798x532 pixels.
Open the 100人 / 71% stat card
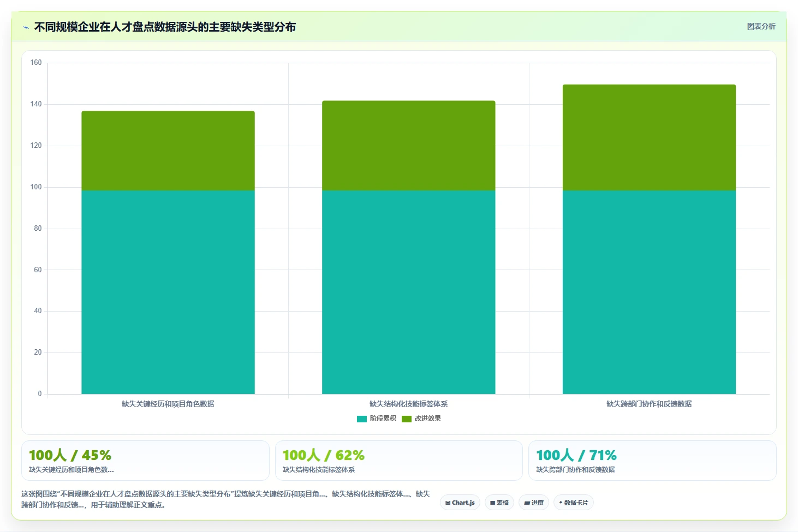(652, 461)
